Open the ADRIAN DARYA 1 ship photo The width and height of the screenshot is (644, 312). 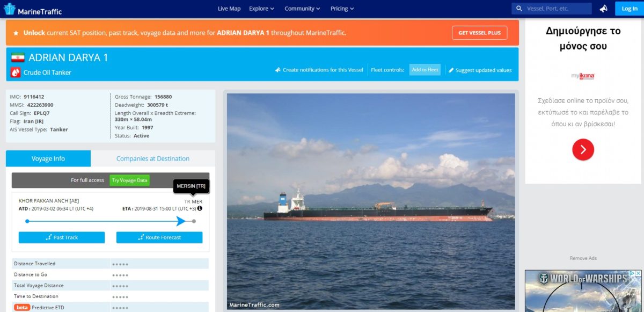(371, 201)
